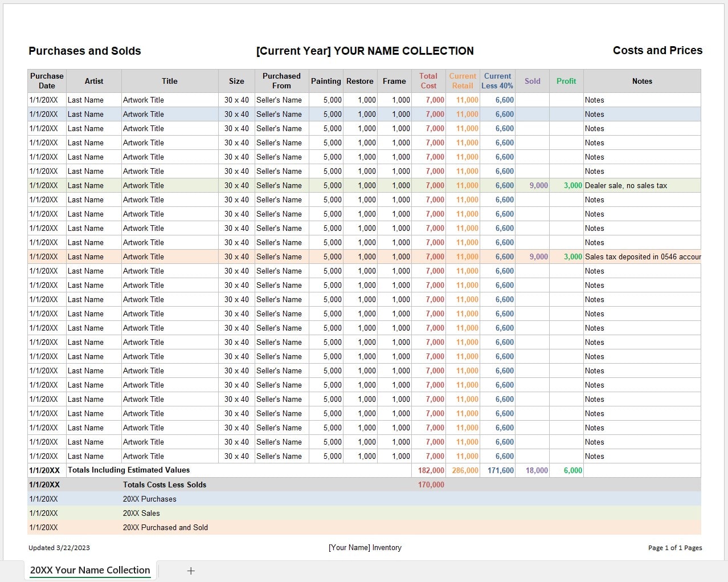Click the Sold column header
Image resolution: width=728 pixels, height=582 pixels.
[x=533, y=81]
